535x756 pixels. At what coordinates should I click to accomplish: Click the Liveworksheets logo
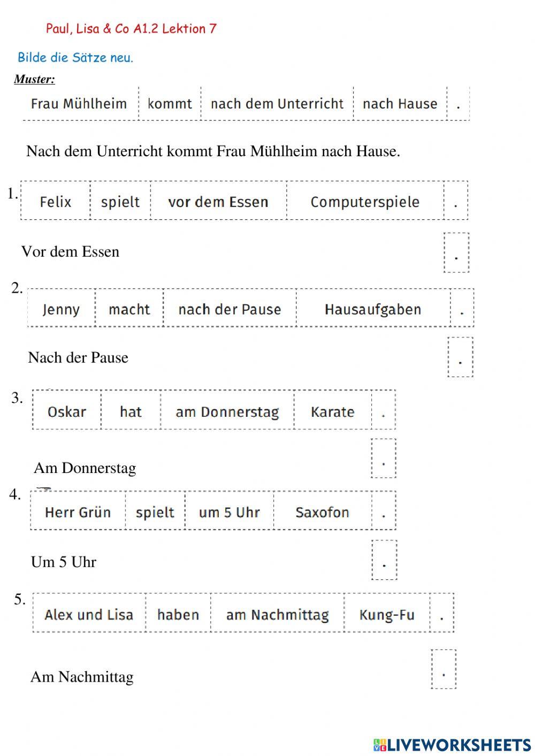pyautogui.click(x=452, y=745)
